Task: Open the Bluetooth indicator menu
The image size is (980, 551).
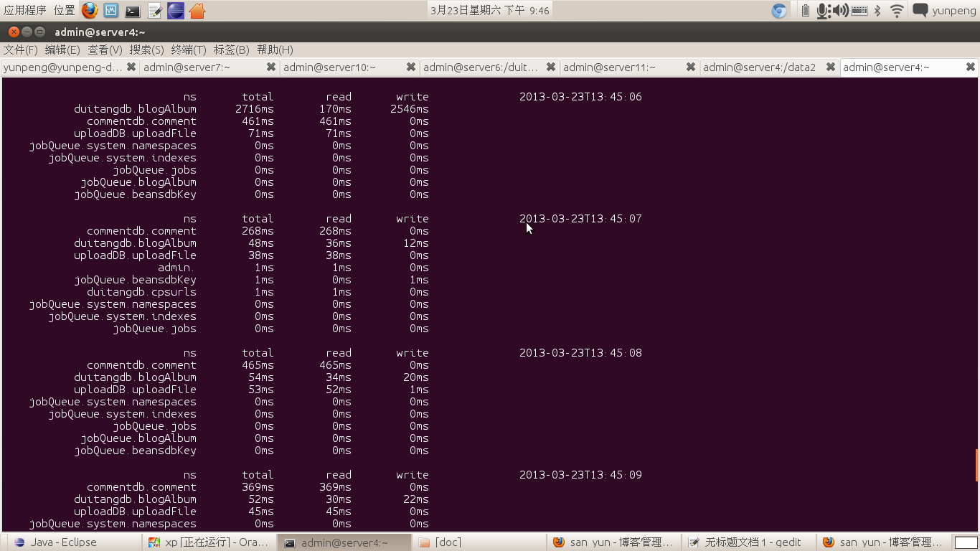Action: 877,11
